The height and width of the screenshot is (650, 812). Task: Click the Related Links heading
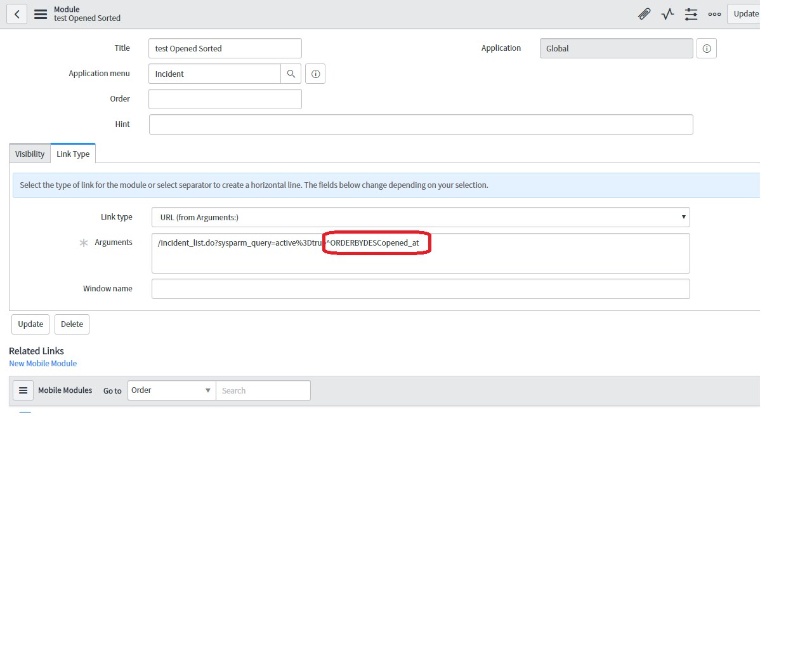[36, 351]
